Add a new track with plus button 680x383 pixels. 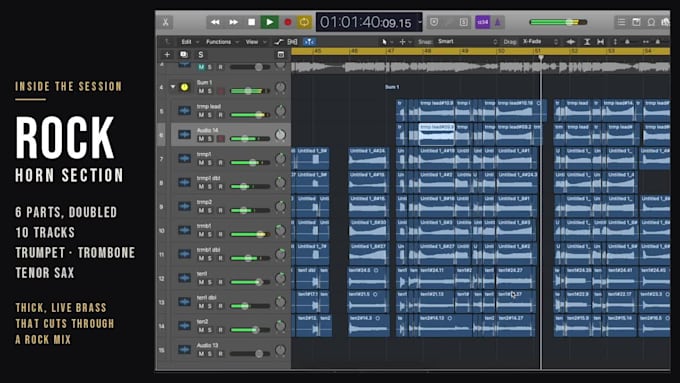167,54
